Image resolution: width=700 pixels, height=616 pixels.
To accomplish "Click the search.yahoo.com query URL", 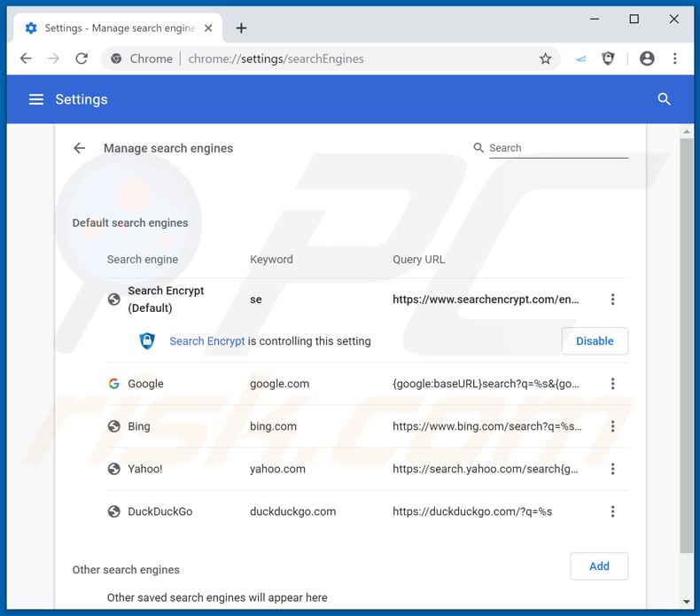I will (x=486, y=469).
